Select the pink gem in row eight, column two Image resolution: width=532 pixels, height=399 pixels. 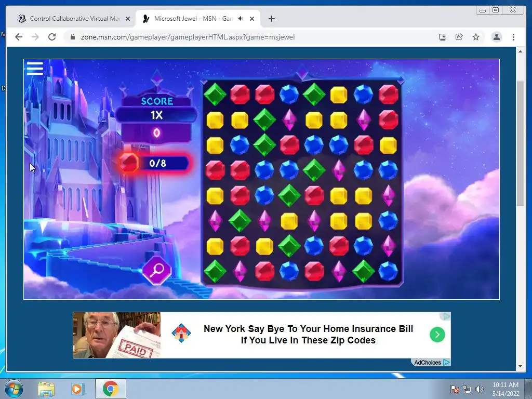point(240,271)
